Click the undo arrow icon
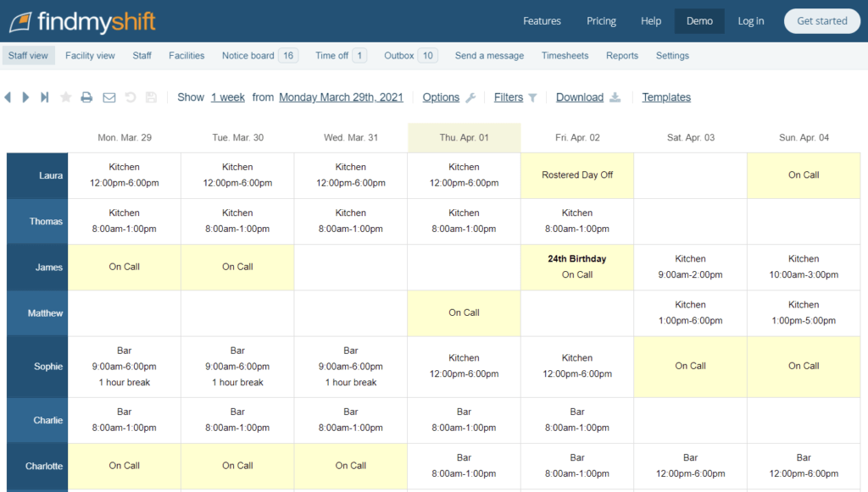 tap(130, 97)
